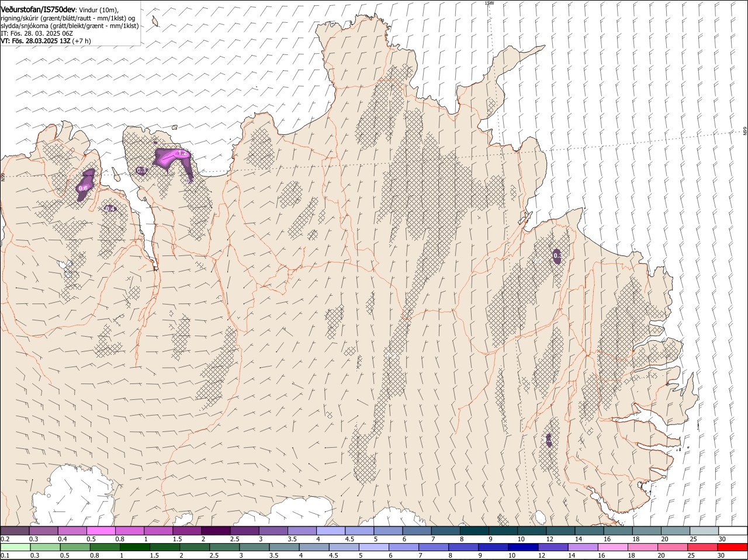The image size is (748, 560).
Task: Pick the light pink 16 swatch, lower legend row
Action: coord(613,548)
